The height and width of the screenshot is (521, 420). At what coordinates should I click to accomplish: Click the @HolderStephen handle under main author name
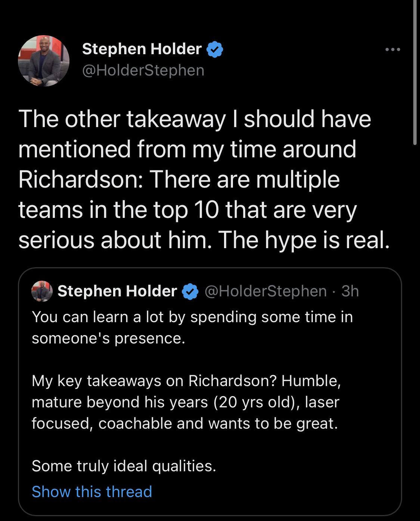[143, 70]
